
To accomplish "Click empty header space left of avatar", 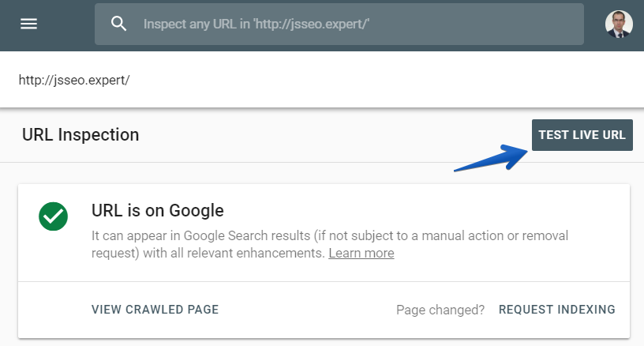I will tap(594, 24).
